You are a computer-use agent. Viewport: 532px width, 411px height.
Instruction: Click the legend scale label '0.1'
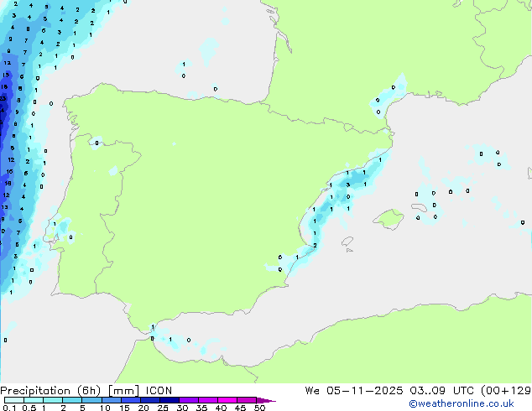[x=9, y=408]
